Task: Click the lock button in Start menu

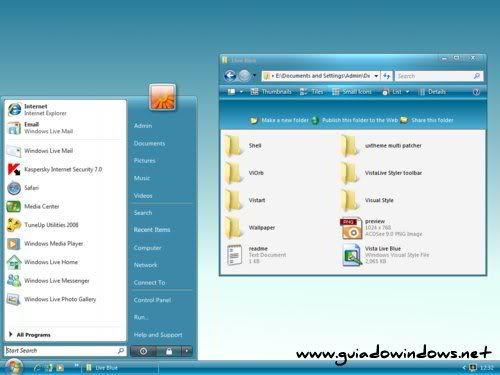Action: [169, 351]
